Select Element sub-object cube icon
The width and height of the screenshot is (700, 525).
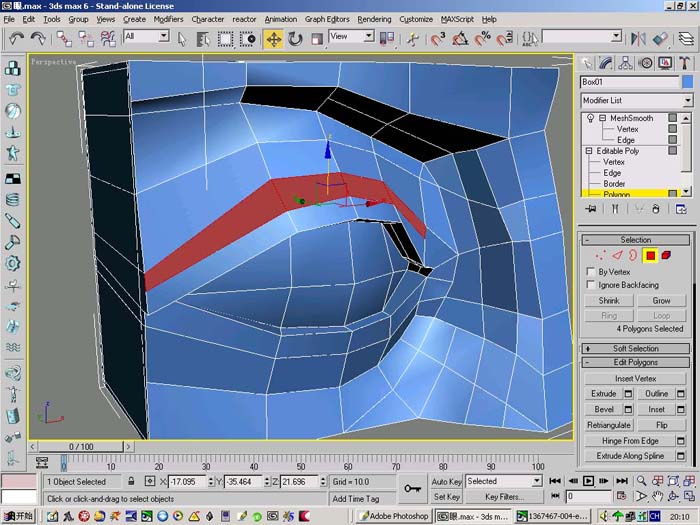pos(667,255)
